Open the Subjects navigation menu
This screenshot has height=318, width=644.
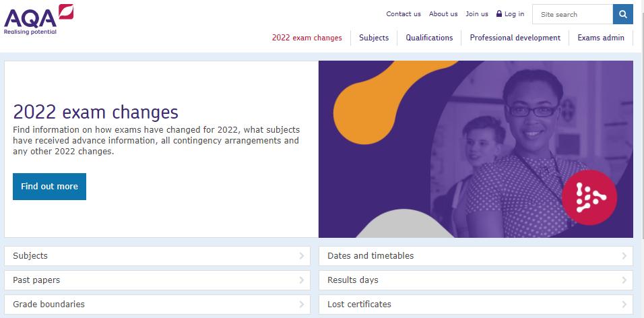[x=374, y=38]
